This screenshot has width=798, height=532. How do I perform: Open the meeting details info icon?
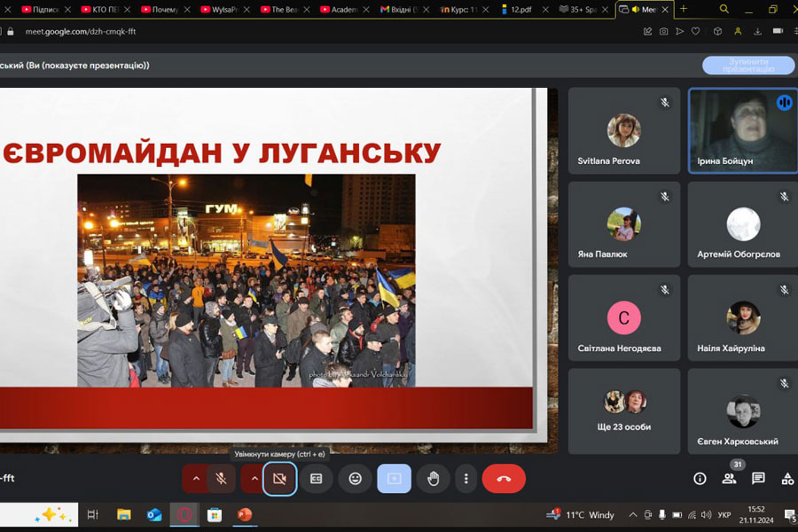click(700, 479)
